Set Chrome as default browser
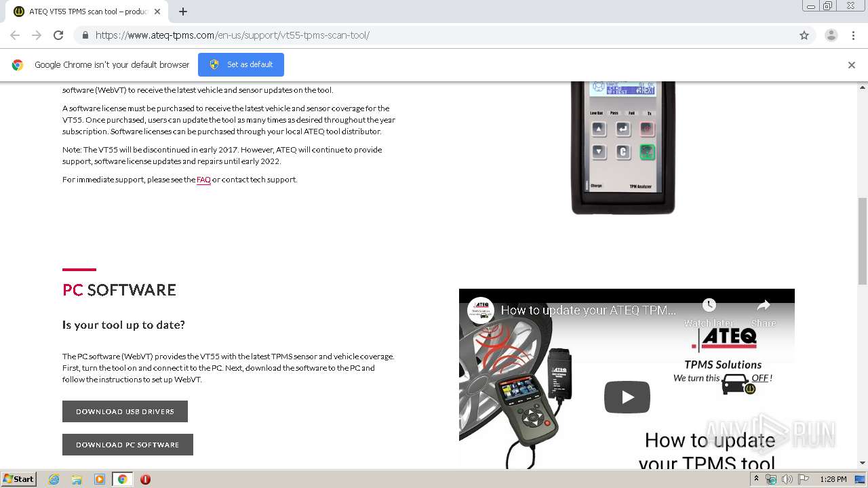Screen dimensions: 868x488 click(241, 64)
